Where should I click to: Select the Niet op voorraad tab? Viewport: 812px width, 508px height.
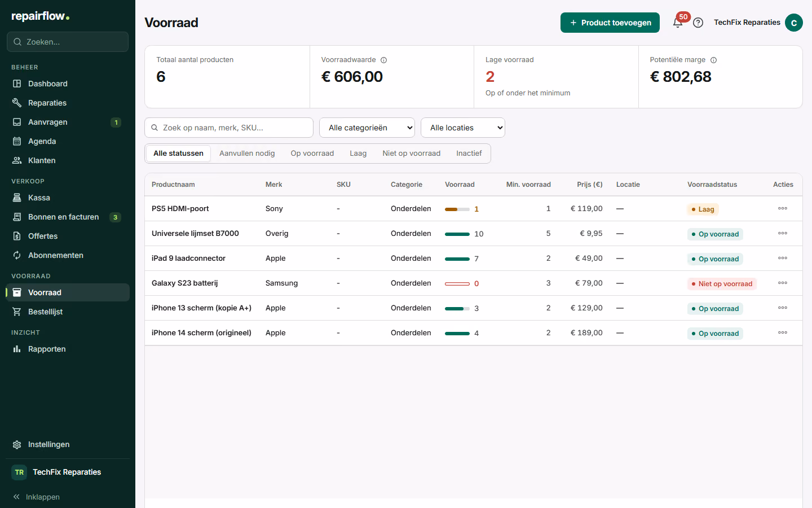pyautogui.click(x=412, y=154)
